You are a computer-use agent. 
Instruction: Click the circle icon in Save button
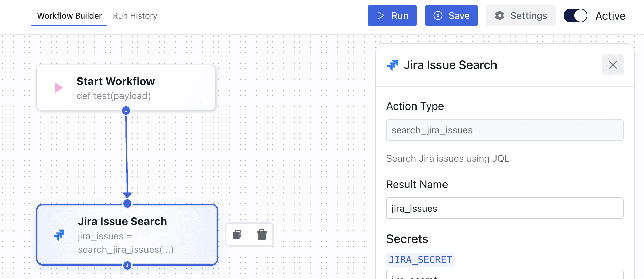[x=438, y=15]
